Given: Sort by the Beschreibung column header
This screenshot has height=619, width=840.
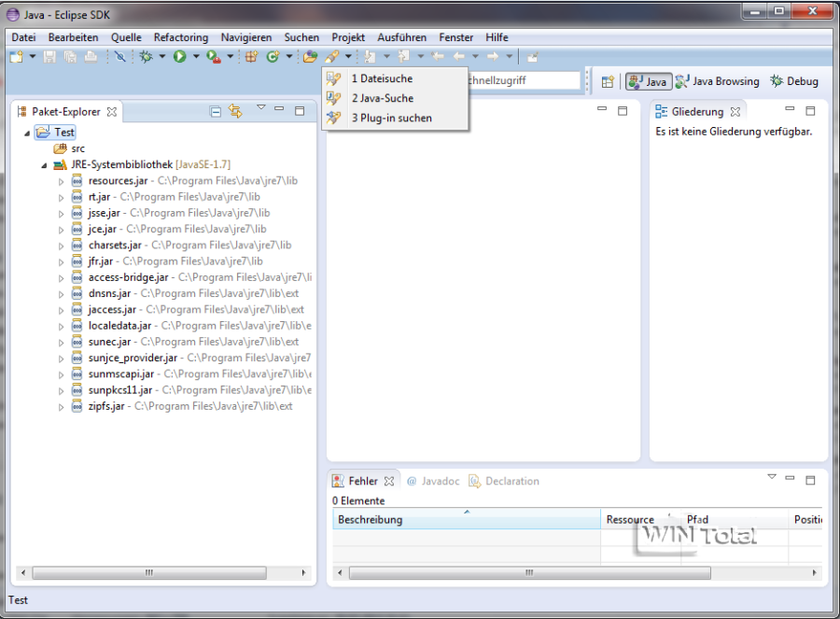Looking at the screenshot, I should (467, 519).
